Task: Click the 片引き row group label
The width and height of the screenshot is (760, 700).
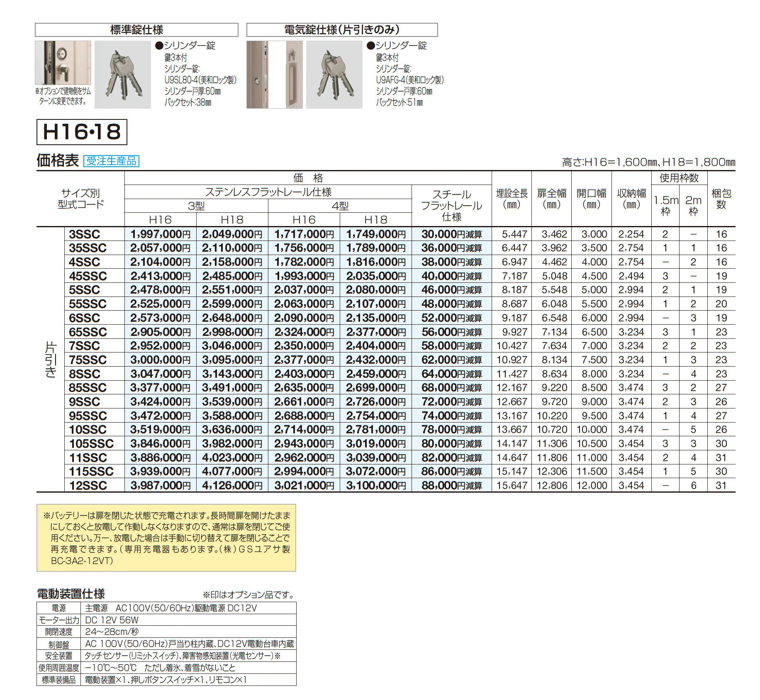Action: [50, 360]
